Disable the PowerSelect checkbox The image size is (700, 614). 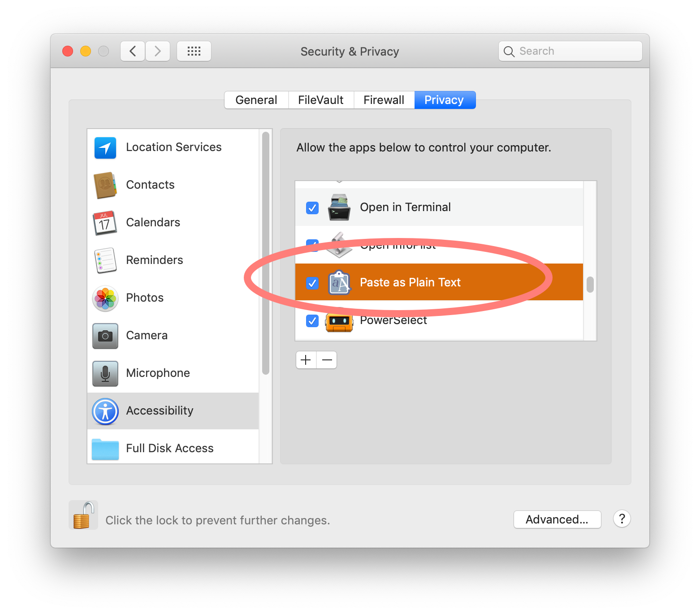coord(312,321)
